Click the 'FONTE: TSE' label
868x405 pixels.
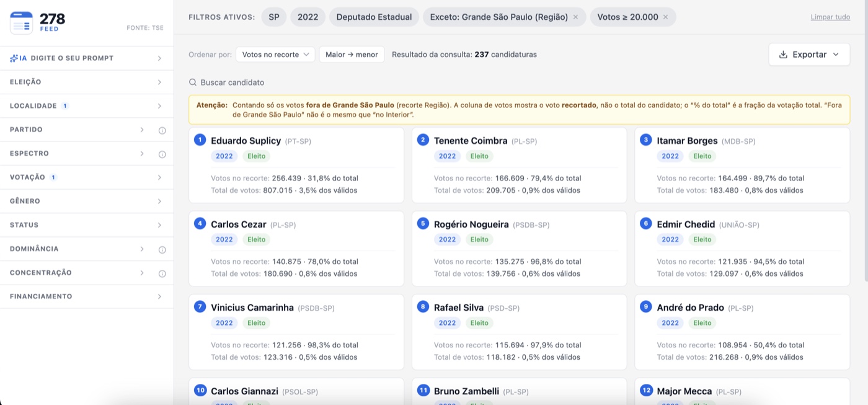point(145,28)
